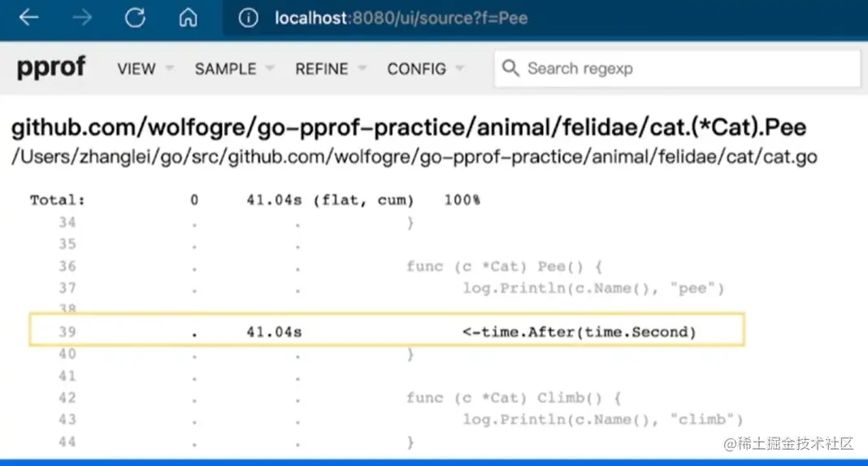The height and width of the screenshot is (466, 868).
Task: Open the CONFIG menu
Action: [416, 68]
